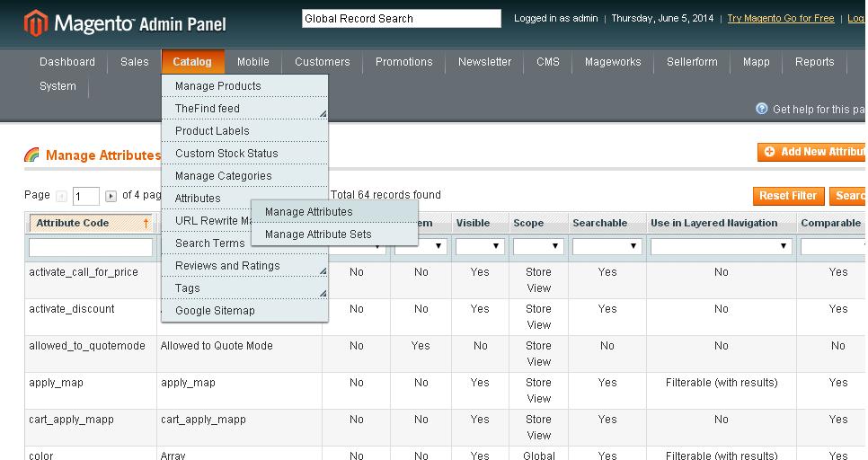This screenshot has height=460, width=868.
Task: Click the Manage Attributes rainbow icon
Action: tap(32, 155)
